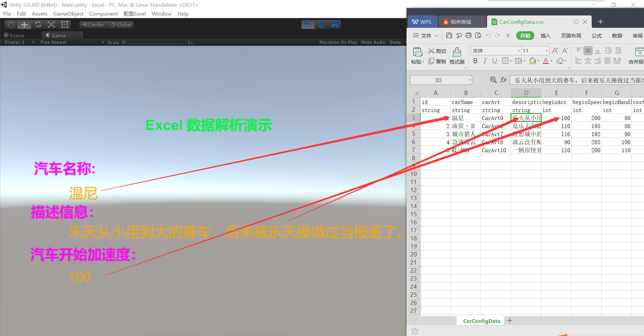Select the Scale tool in Unity
This screenshot has width=644, height=336.
pos(51,25)
